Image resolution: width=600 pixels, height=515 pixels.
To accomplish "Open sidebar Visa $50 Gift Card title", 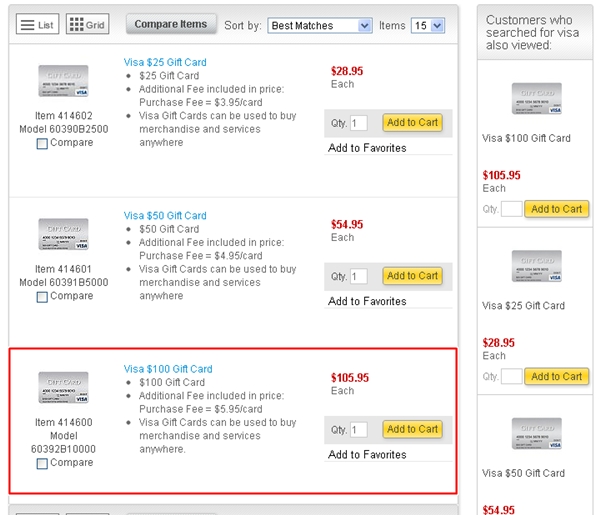I will pyautogui.click(x=523, y=473).
